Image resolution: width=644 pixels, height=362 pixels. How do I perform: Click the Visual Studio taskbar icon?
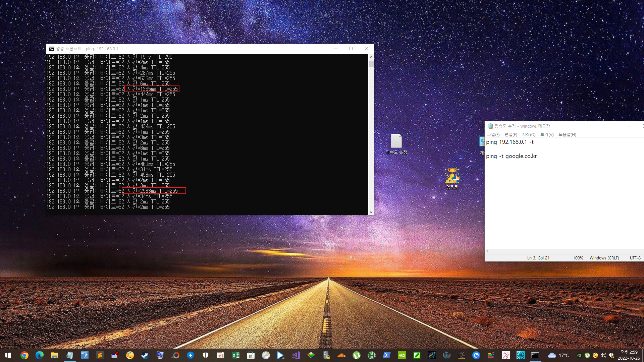tap(296, 355)
